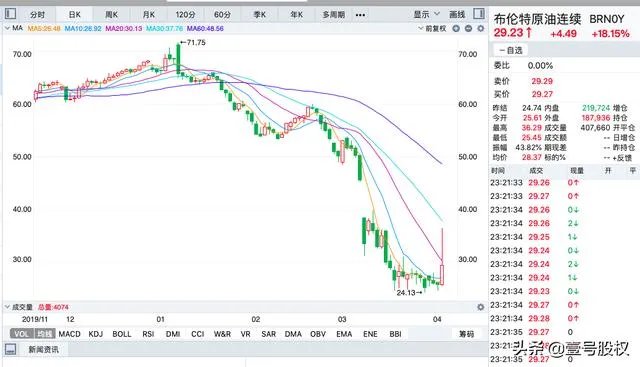Click the MA10:26.92 legend value
The image size is (640, 367).
pyautogui.click(x=83, y=29)
